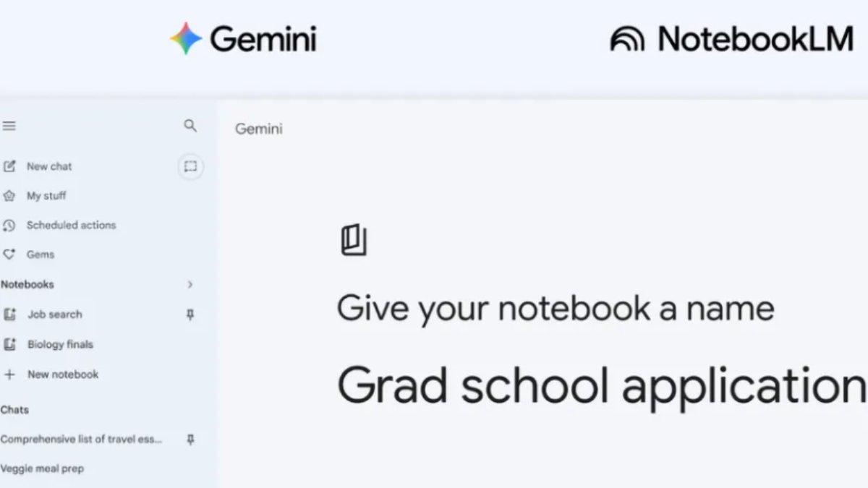The width and height of the screenshot is (868, 488).
Task: Click the notebook icon beside Job search
Action: 9,314
